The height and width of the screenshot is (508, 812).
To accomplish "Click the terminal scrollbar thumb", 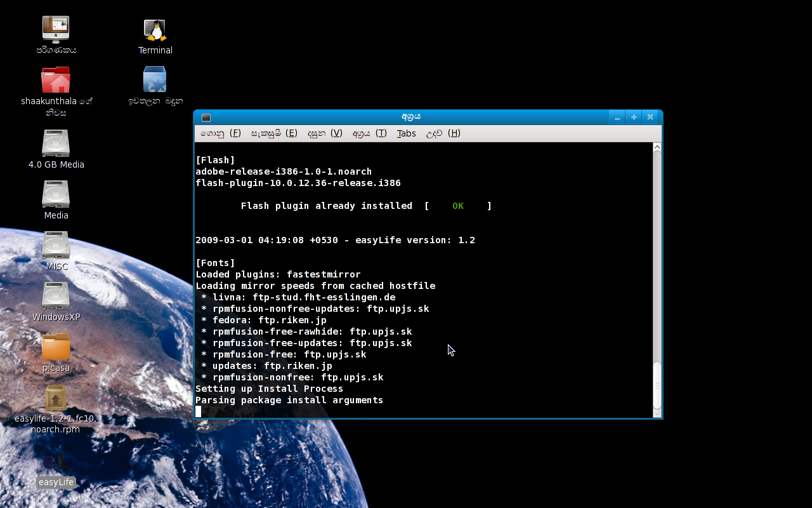I will pos(657,385).
